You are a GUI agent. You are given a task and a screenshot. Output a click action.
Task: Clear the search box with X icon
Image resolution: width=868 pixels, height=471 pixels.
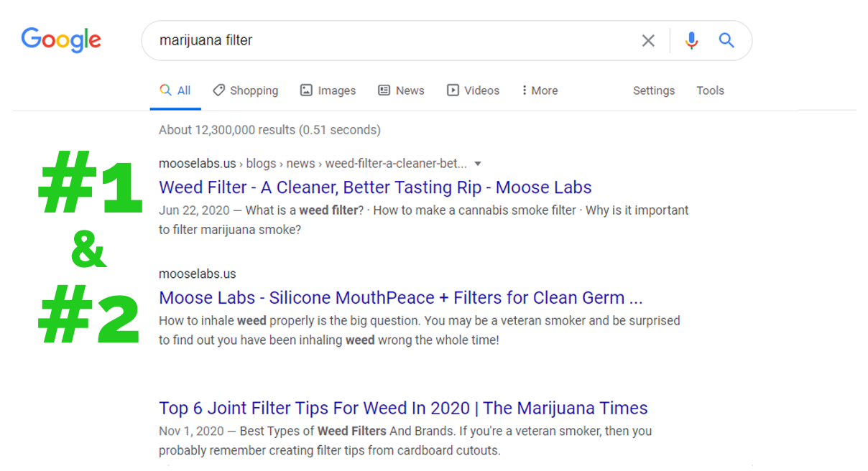pyautogui.click(x=648, y=41)
